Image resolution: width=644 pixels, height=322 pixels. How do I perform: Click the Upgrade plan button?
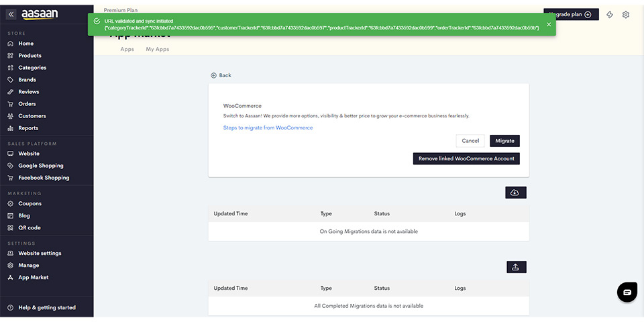pos(571,14)
